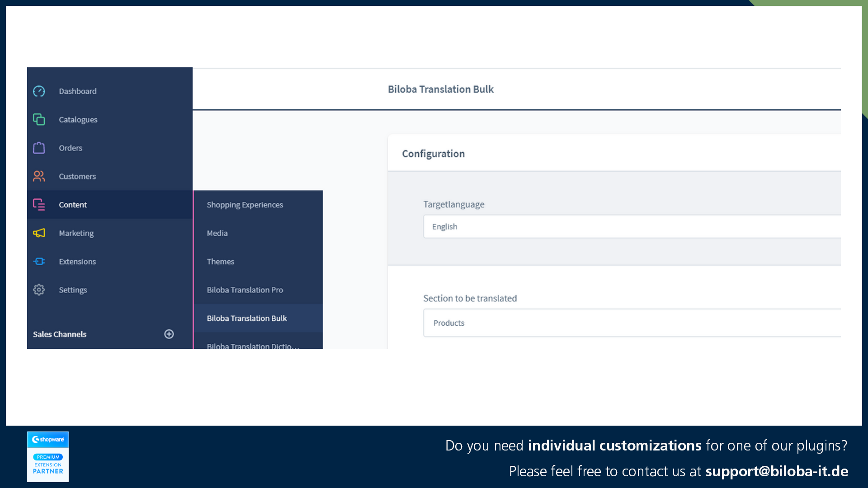
Task: Click the Section to be translated label
Action: (470, 298)
